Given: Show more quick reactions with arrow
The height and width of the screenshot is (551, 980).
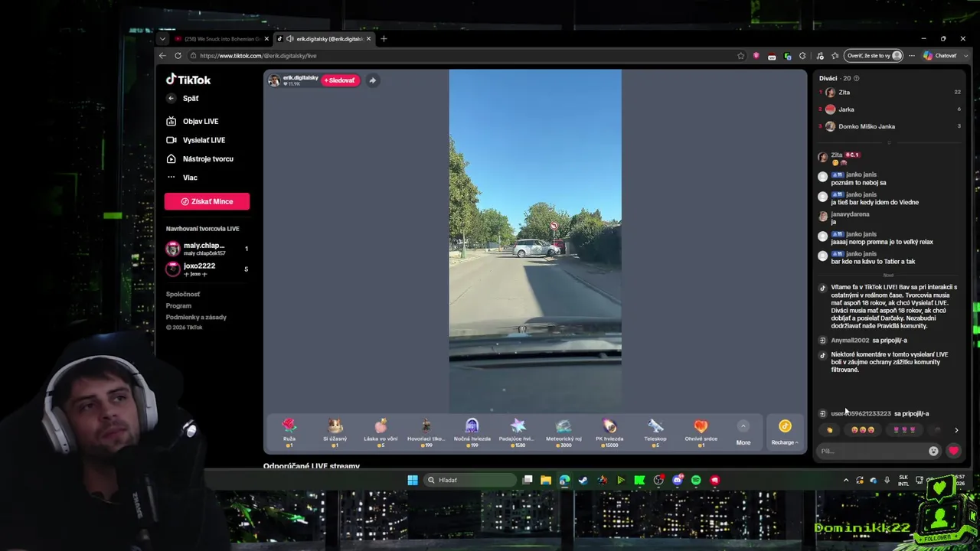Looking at the screenshot, I should [955, 430].
